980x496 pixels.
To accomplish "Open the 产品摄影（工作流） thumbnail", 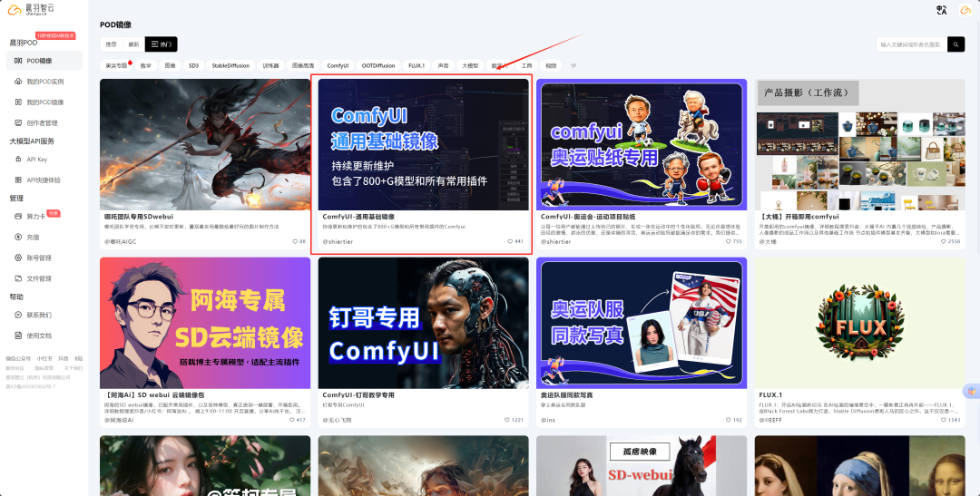I will click(x=860, y=144).
